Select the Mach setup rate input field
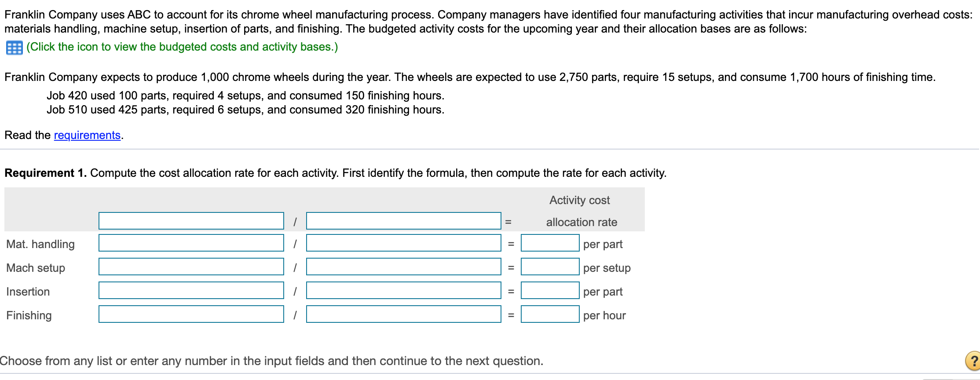The image size is (980, 380). 549,267
